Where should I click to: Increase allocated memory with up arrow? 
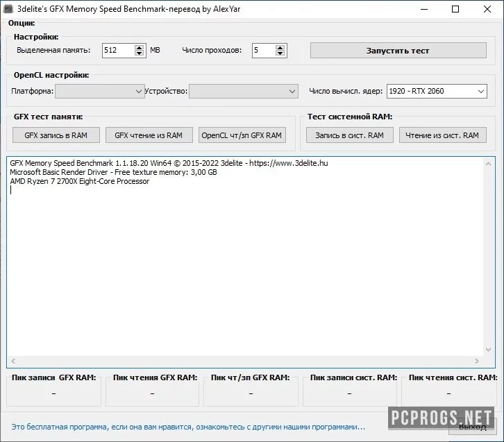(139, 47)
